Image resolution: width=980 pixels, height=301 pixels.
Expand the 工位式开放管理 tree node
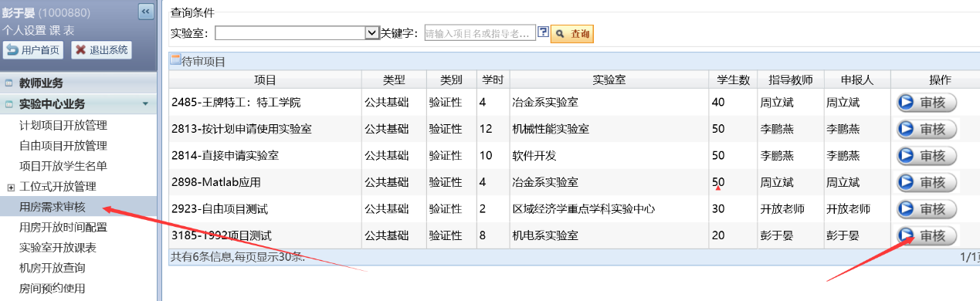coord(11,187)
